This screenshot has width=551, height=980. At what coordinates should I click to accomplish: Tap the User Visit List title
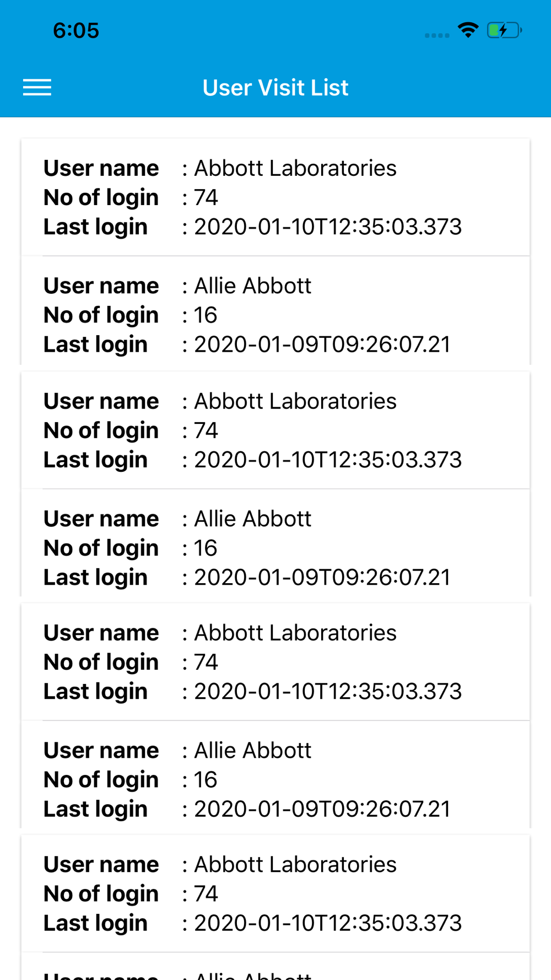pyautogui.click(x=275, y=88)
